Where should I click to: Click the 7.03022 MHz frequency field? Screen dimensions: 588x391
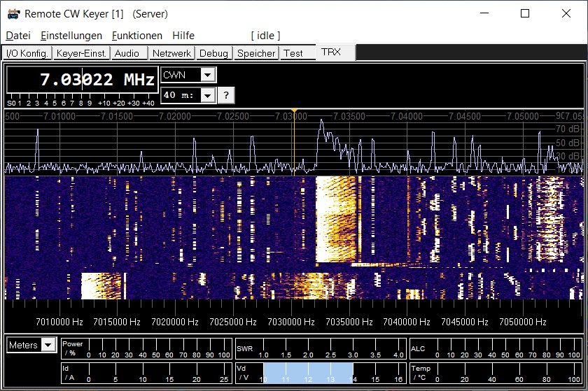coord(83,80)
